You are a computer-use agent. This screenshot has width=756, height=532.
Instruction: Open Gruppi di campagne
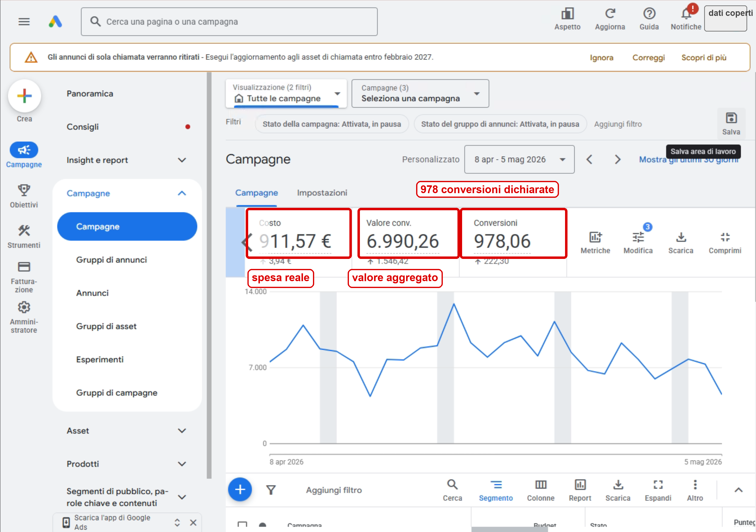coord(117,393)
